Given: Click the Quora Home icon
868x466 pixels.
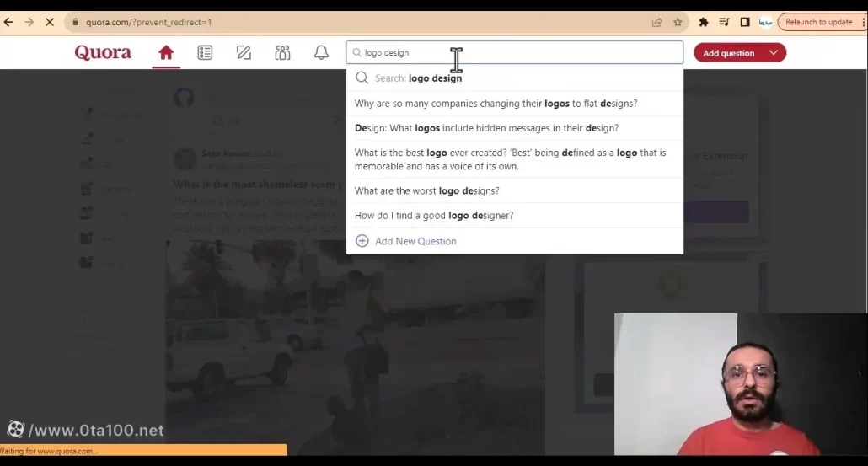Looking at the screenshot, I should pos(166,53).
